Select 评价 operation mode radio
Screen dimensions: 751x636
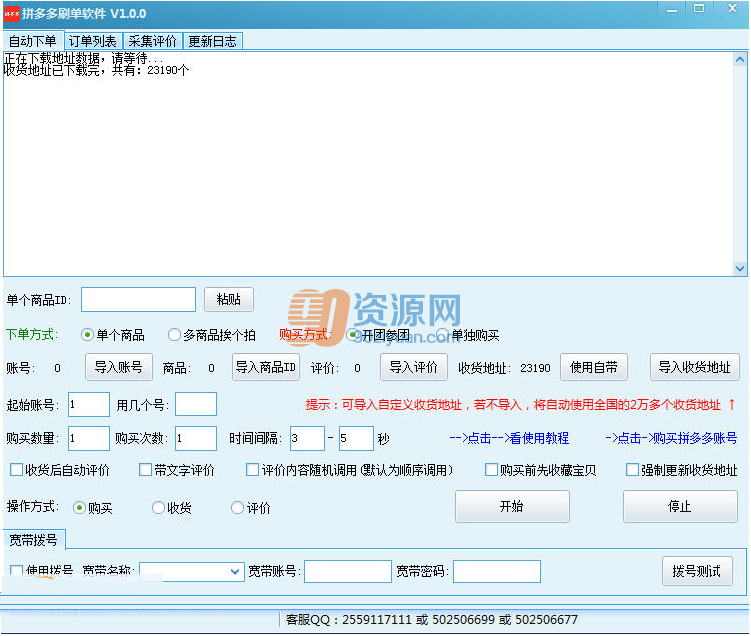237,508
